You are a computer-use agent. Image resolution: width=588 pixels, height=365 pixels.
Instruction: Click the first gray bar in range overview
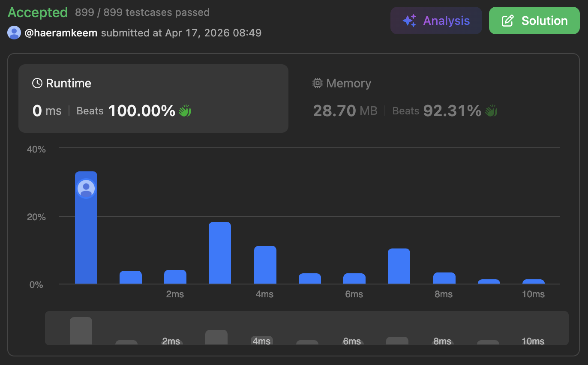81,331
